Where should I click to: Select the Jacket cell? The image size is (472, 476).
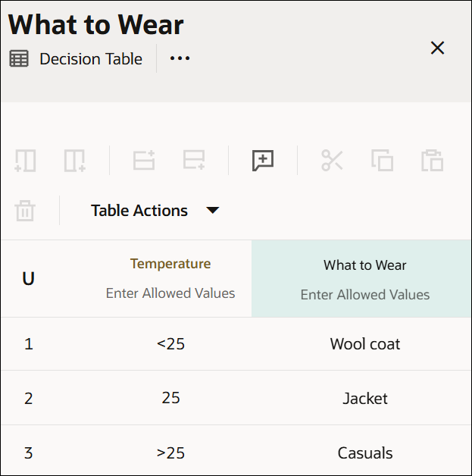365,398
